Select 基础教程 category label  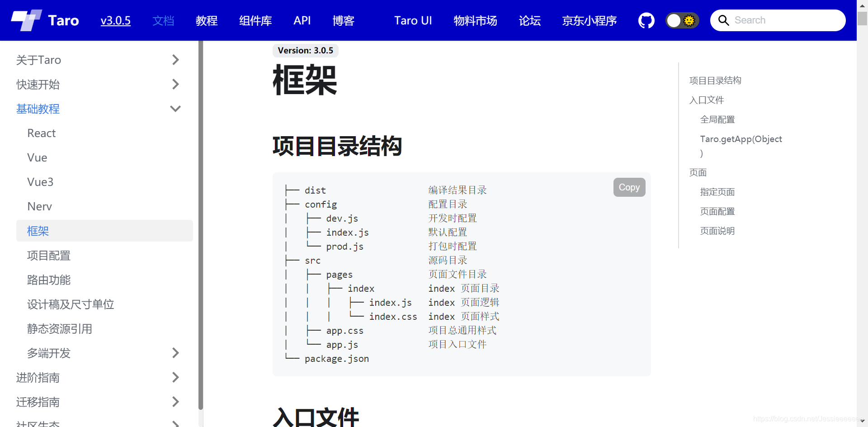click(38, 109)
